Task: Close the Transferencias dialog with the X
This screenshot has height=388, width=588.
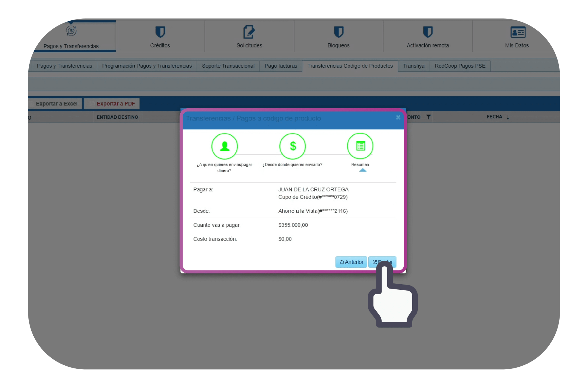Action: [x=398, y=117]
